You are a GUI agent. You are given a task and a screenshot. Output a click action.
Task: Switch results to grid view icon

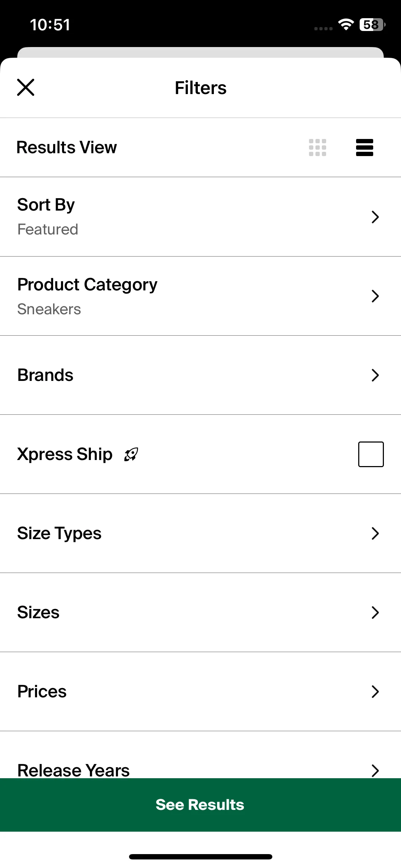(318, 148)
